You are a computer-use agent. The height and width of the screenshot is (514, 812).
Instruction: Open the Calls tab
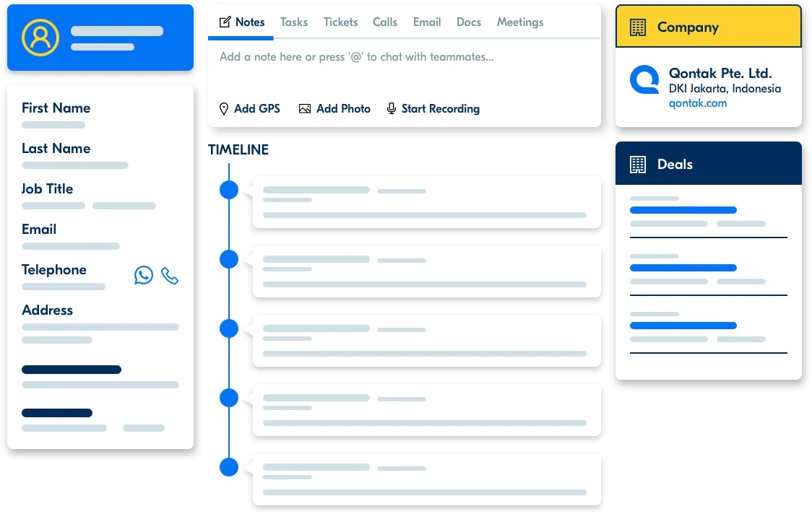[385, 22]
